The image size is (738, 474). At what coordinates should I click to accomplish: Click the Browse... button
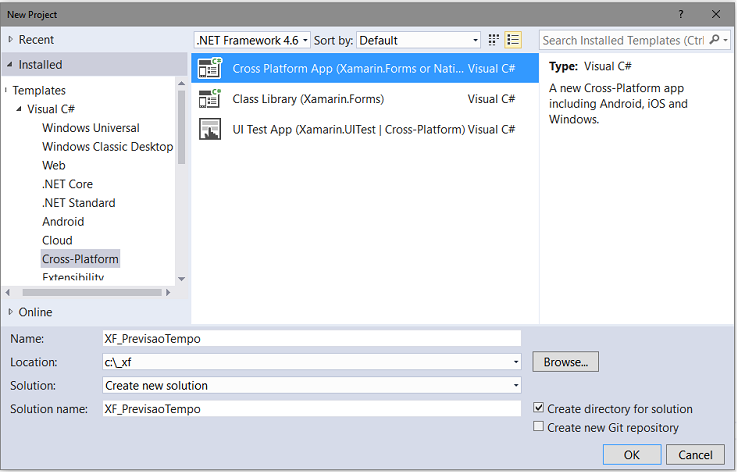click(x=565, y=362)
